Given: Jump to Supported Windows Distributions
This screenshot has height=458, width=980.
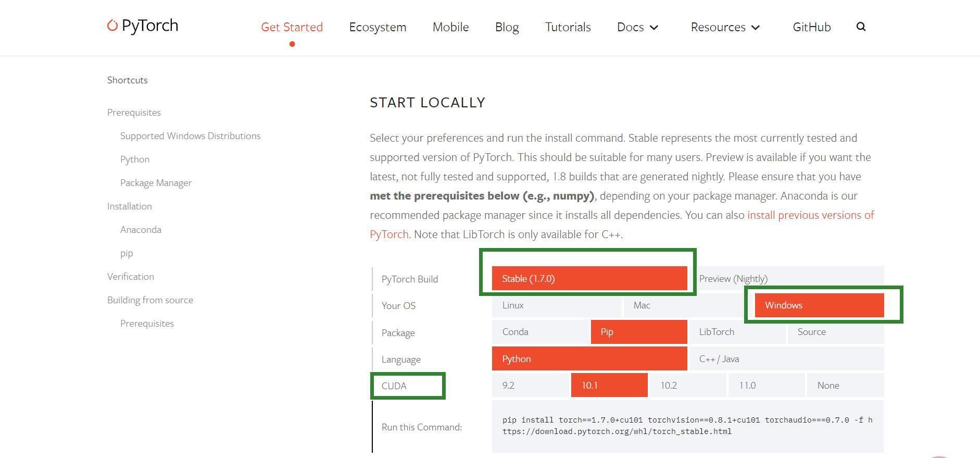Looking at the screenshot, I should (190, 136).
